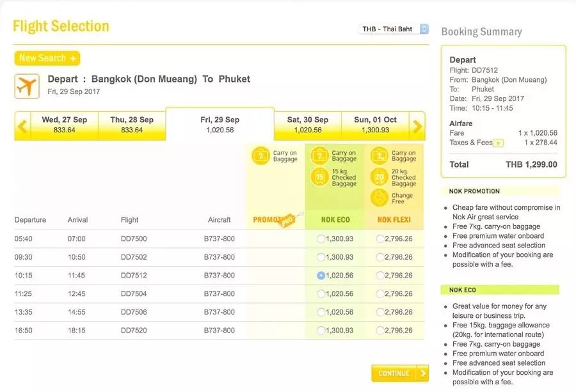
Task: Select Nok Eco 1,020.56 fare for DD7504
Action: [x=321, y=294]
